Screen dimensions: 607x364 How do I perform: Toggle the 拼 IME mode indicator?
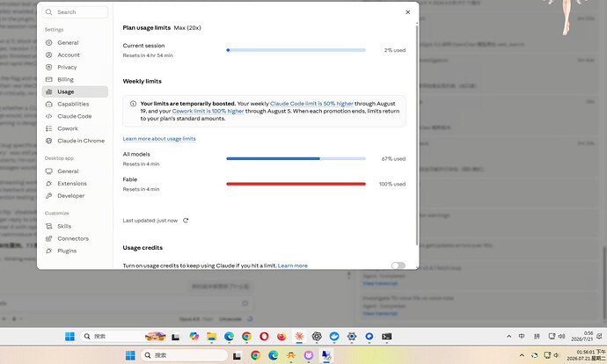[x=537, y=336]
